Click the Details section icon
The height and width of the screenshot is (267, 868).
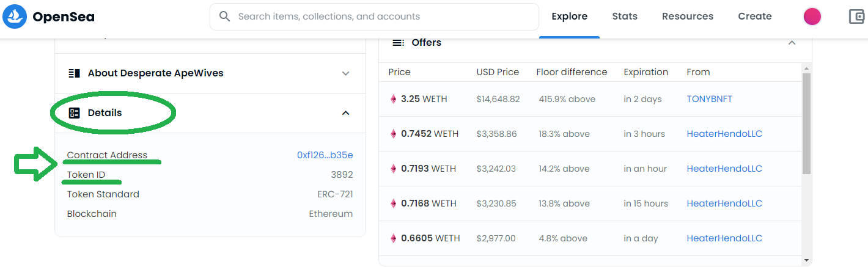tap(75, 113)
